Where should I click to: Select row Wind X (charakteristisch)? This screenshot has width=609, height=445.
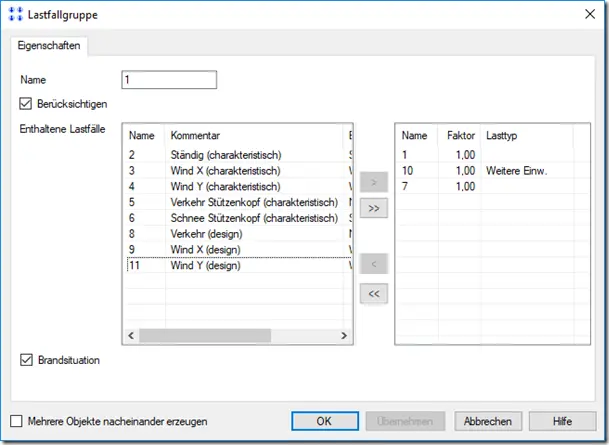(x=238, y=171)
